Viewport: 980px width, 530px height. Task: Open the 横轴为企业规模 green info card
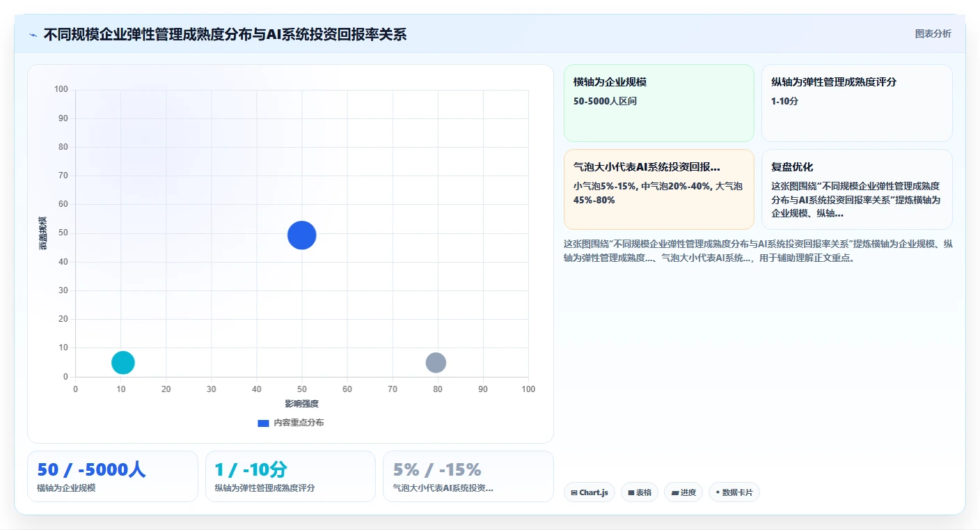[658, 103]
